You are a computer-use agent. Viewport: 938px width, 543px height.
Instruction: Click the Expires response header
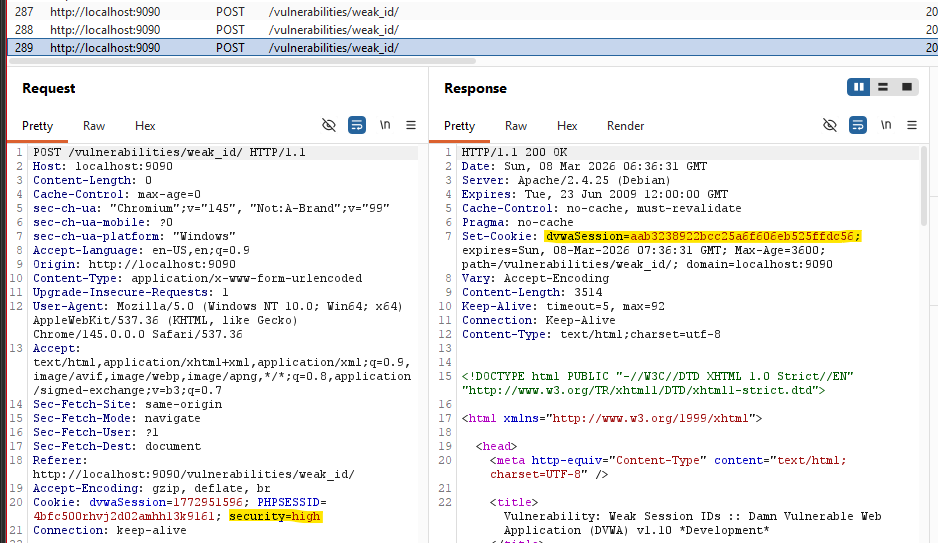595,194
